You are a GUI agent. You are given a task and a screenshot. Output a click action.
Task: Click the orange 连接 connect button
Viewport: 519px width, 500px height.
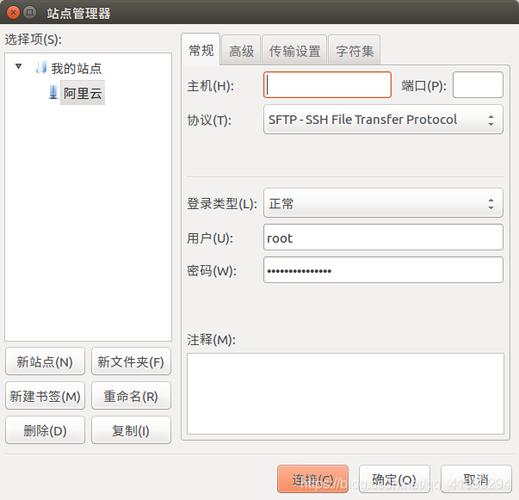click(313, 479)
